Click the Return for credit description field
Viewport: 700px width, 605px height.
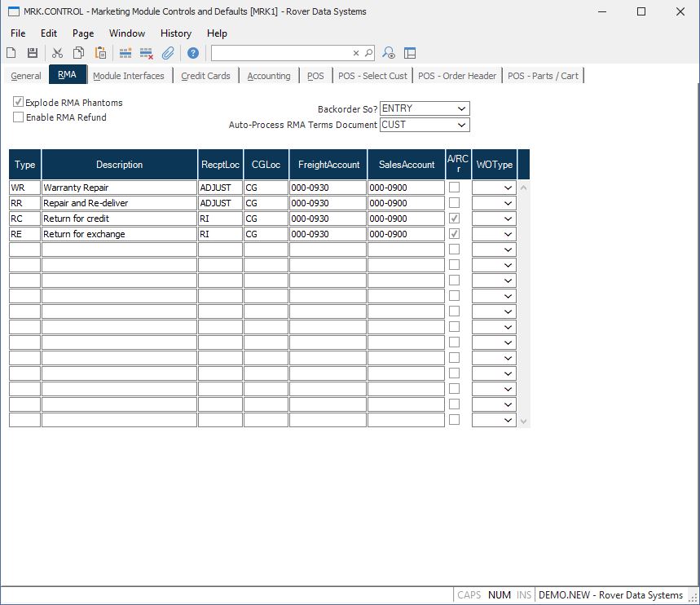[119, 219]
